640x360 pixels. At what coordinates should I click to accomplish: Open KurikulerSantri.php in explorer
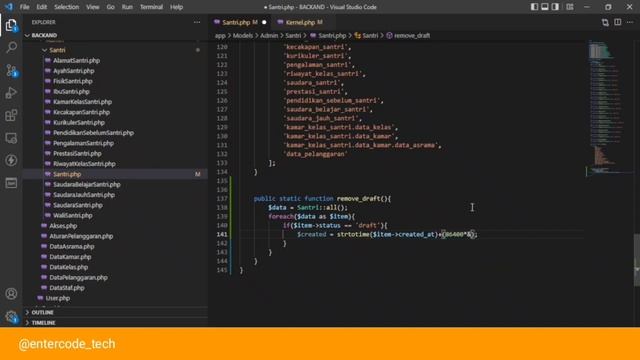tap(79, 122)
